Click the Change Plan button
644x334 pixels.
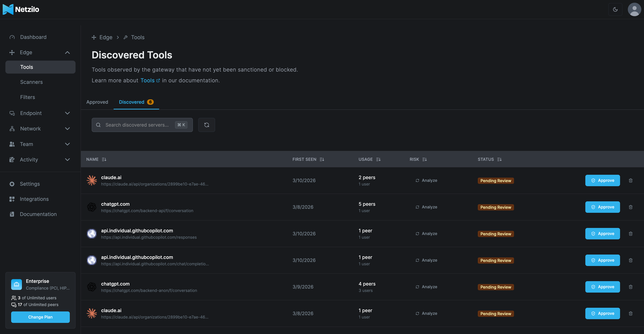pos(40,317)
